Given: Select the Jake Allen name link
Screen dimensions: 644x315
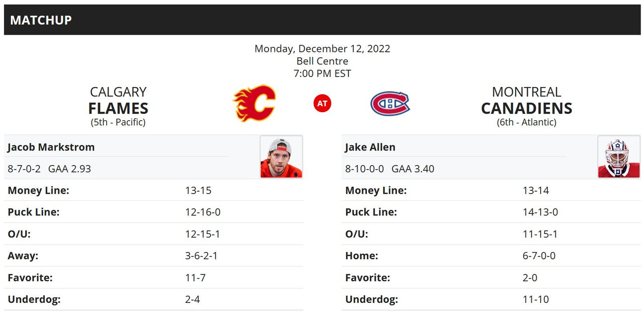Looking at the screenshot, I should 370,147.
